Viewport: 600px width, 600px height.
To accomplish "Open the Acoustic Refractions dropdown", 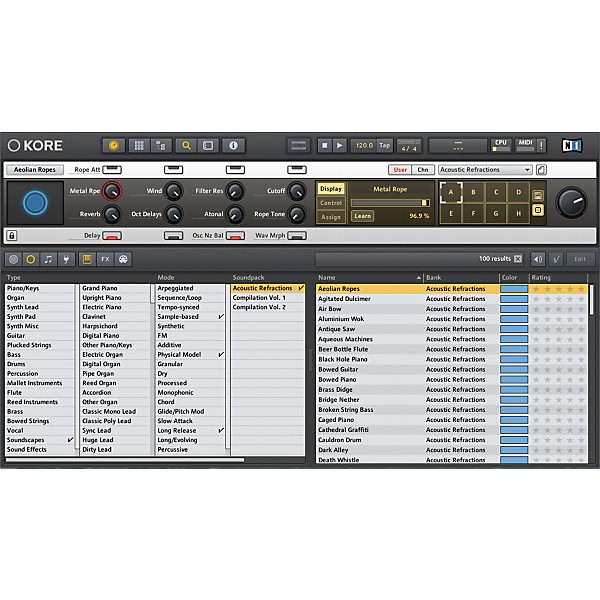I will coord(485,170).
